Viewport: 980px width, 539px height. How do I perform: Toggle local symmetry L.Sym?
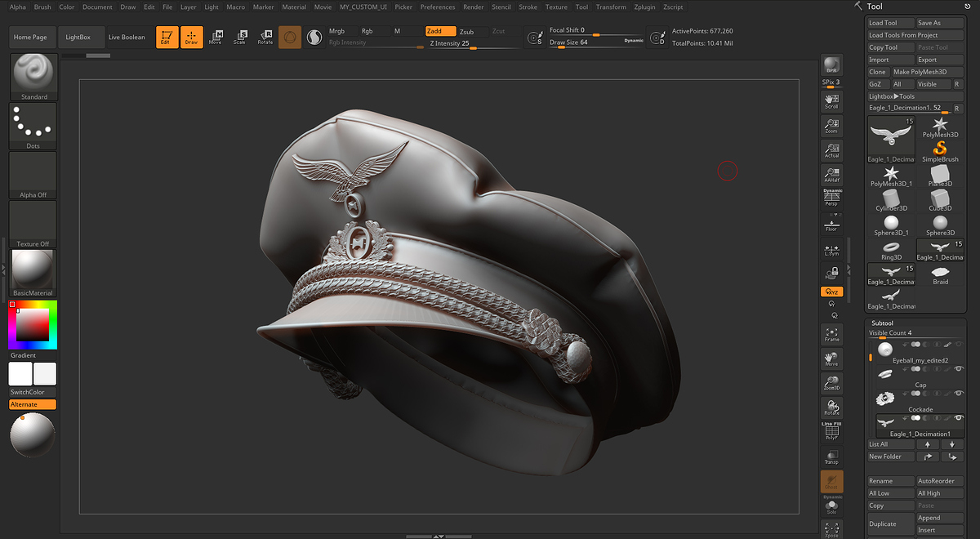click(x=831, y=247)
